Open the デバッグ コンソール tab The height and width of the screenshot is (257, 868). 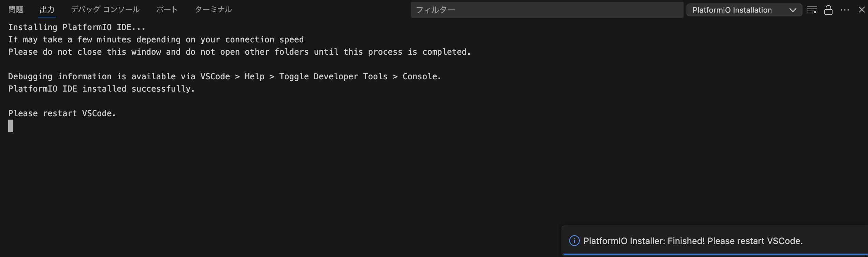coord(105,9)
